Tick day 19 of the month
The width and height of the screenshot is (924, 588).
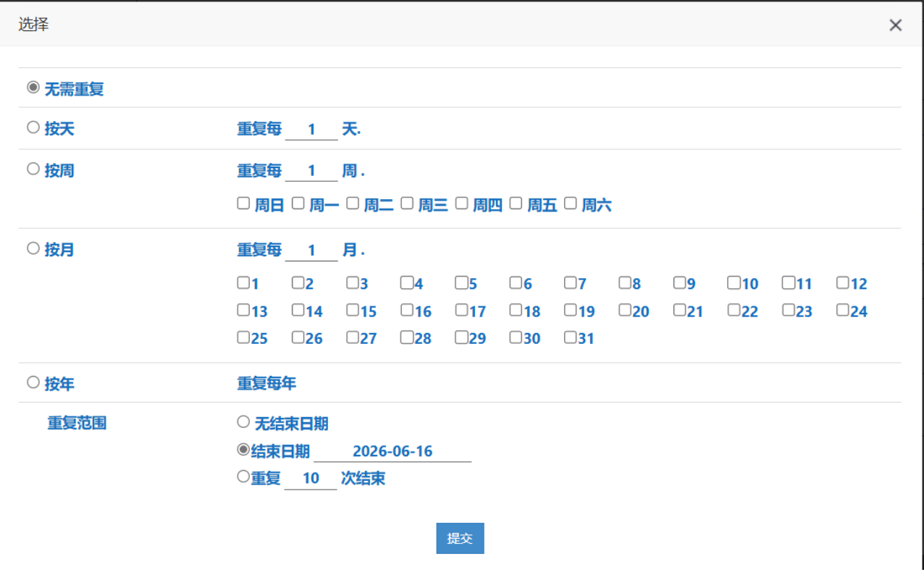pos(570,310)
